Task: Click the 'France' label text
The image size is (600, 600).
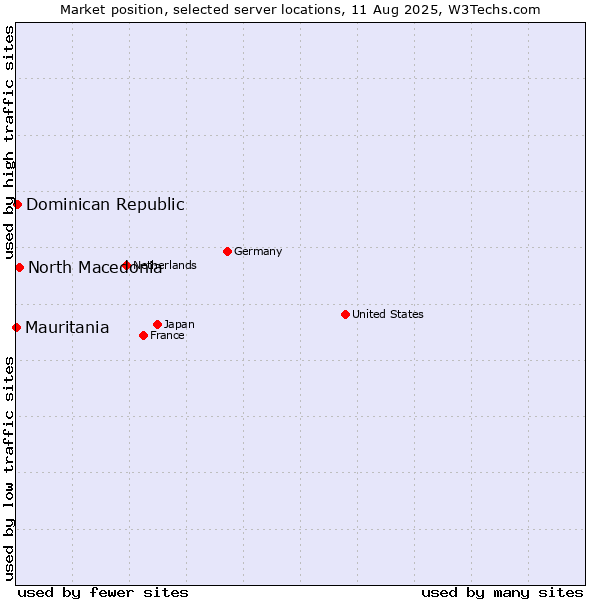Action: click(x=167, y=336)
